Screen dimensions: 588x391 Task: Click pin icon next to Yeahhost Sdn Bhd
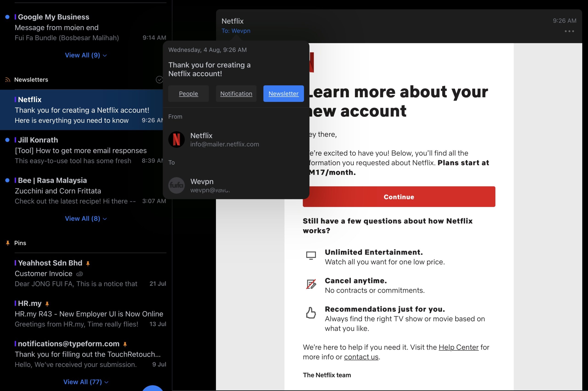pos(88,263)
